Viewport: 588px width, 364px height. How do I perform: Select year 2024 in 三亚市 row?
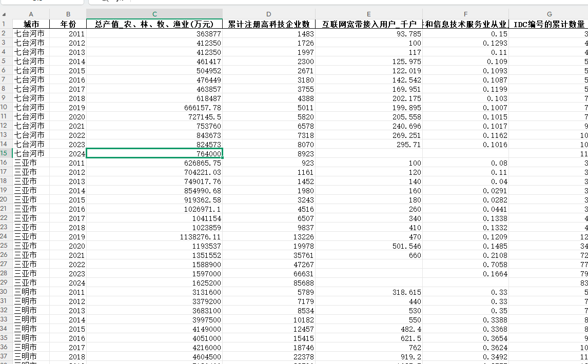coord(68,282)
